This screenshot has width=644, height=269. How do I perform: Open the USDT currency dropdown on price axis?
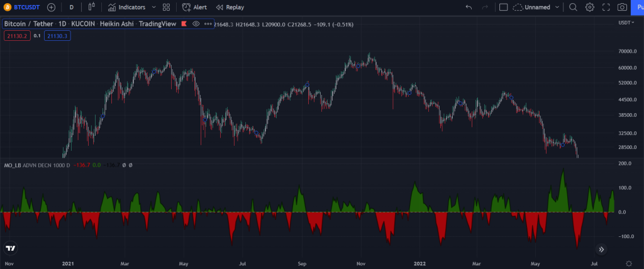pos(625,23)
